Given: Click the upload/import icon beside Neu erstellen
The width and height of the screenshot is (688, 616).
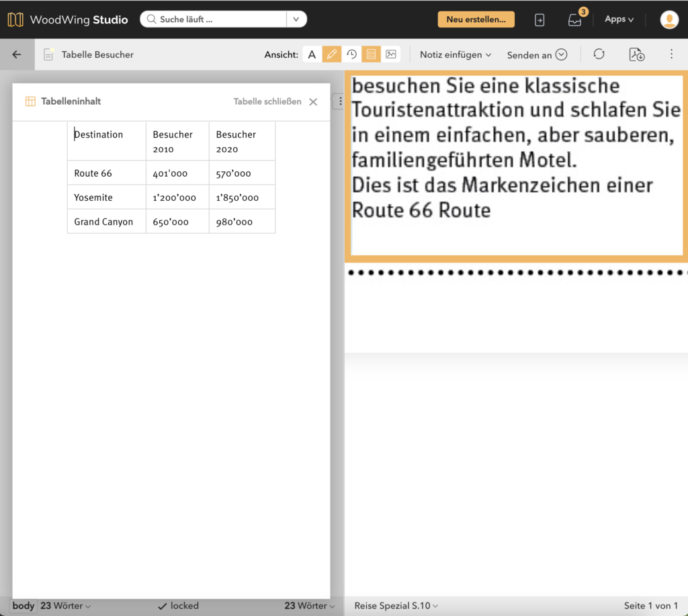Looking at the screenshot, I should click(540, 20).
